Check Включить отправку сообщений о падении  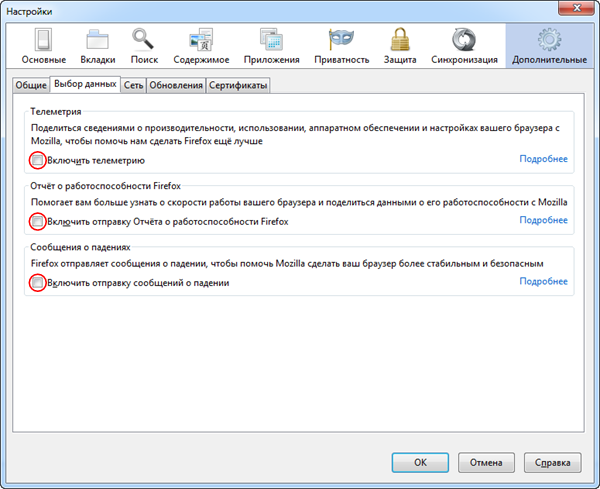(38, 283)
